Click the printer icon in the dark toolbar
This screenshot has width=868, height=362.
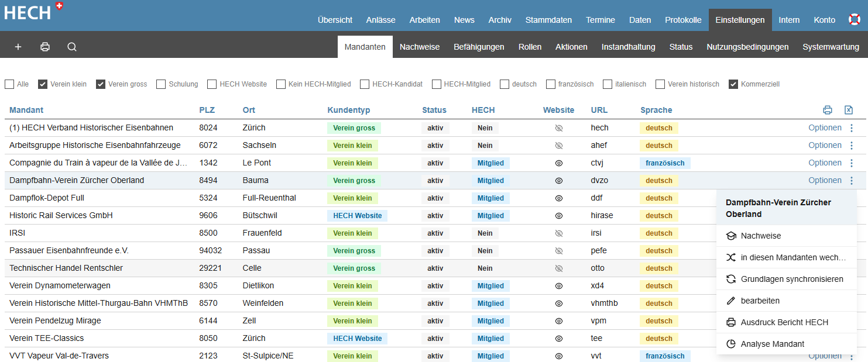click(45, 47)
